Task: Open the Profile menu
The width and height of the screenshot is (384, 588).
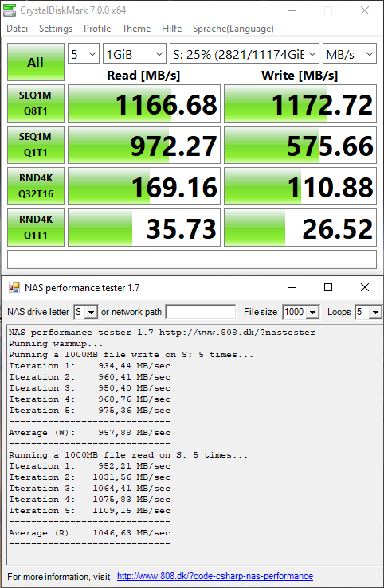Action: tap(97, 29)
